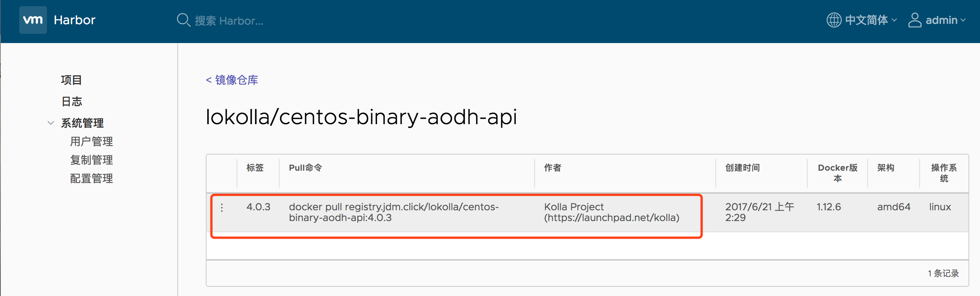
Task: Click the amd64 architecture cell
Action: pyautogui.click(x=894, y=207)
